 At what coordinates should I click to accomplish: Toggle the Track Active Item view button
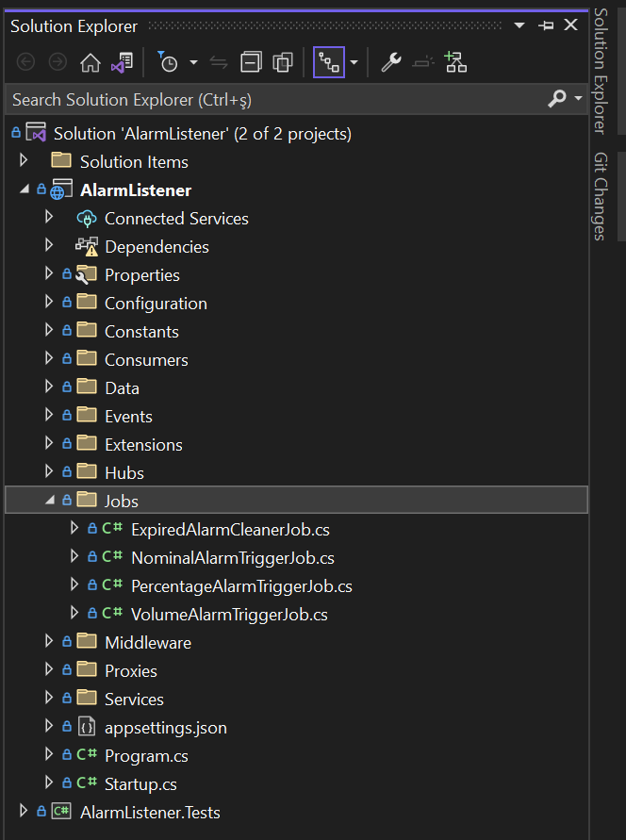pyautogui.click(x=329, y=63)
